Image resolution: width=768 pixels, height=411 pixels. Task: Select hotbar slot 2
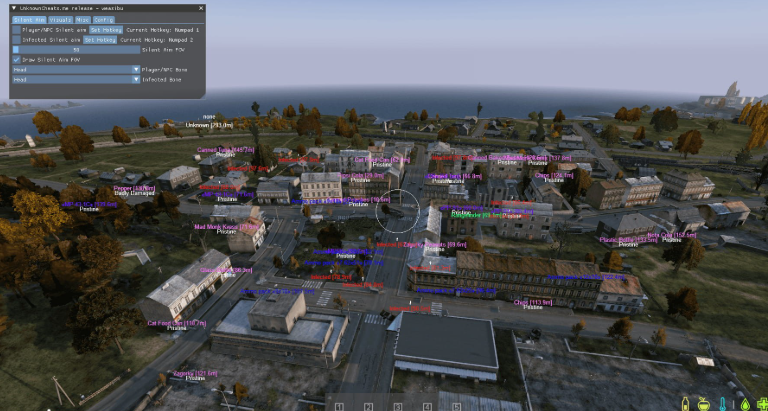[x=368, y=407]
